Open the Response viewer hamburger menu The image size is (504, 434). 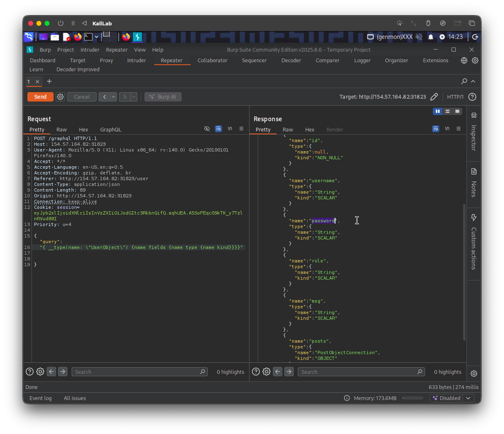[x=459, y=129]
